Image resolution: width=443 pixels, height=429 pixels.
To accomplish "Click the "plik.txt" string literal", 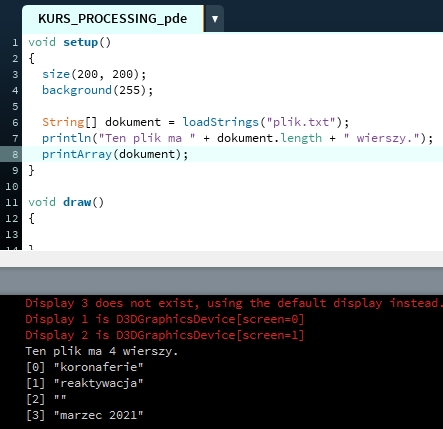I will [x=301, y=122].
